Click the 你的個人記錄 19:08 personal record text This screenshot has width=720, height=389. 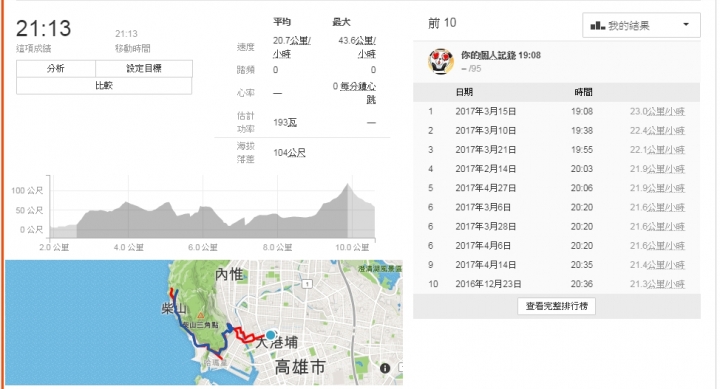coord(501,55)
